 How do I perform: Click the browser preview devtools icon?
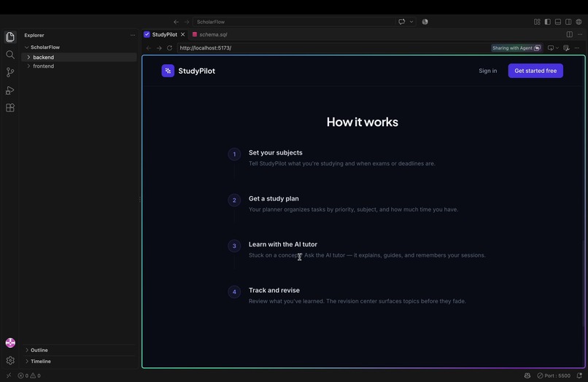[x=566, y=48]
